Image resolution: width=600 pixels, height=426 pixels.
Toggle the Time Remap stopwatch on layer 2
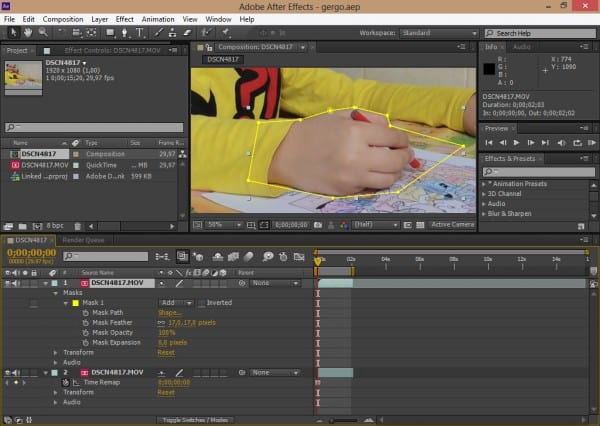(x=65, y=382)
